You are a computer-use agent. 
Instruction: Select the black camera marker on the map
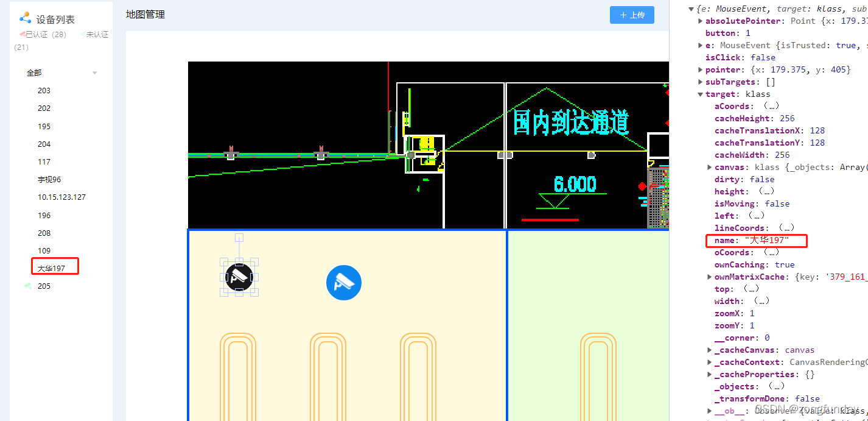239,277
